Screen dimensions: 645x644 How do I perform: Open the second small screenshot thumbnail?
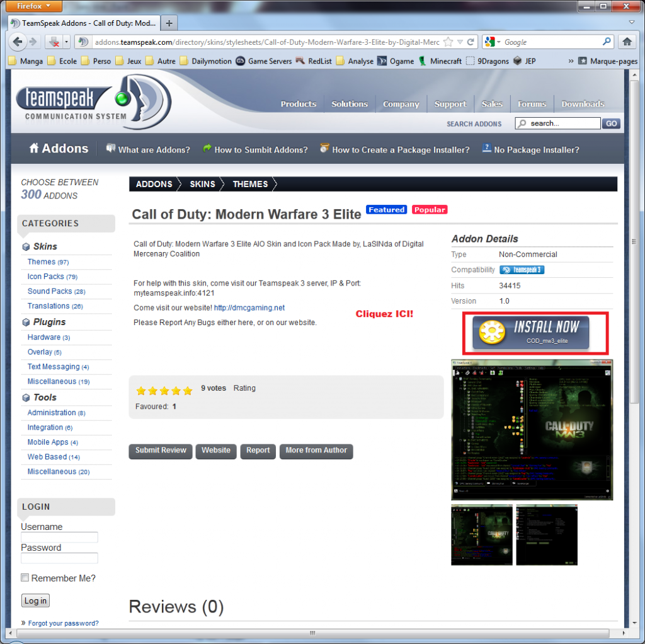[x=547, y=535]
